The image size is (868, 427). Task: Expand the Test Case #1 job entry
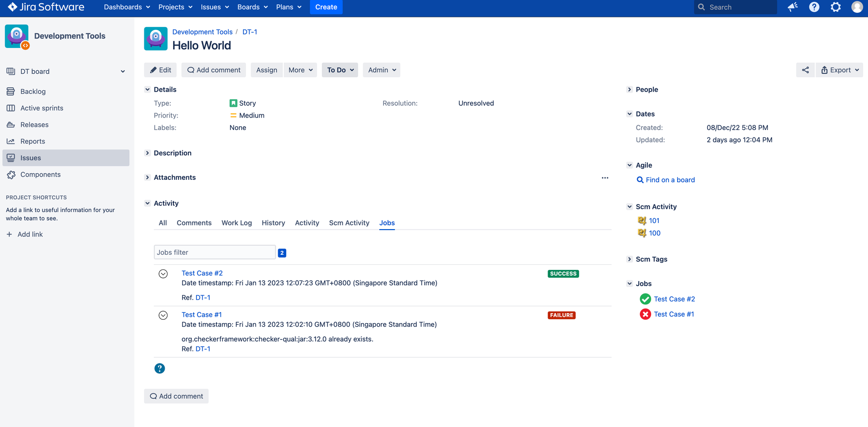163,316
